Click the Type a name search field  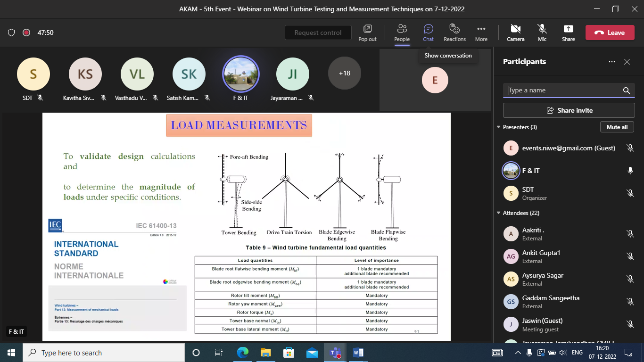(563, 90)
